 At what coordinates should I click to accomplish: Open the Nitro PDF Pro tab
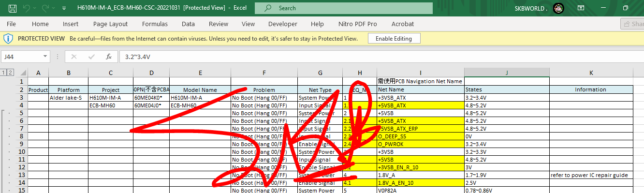click(x=357, y=24)
